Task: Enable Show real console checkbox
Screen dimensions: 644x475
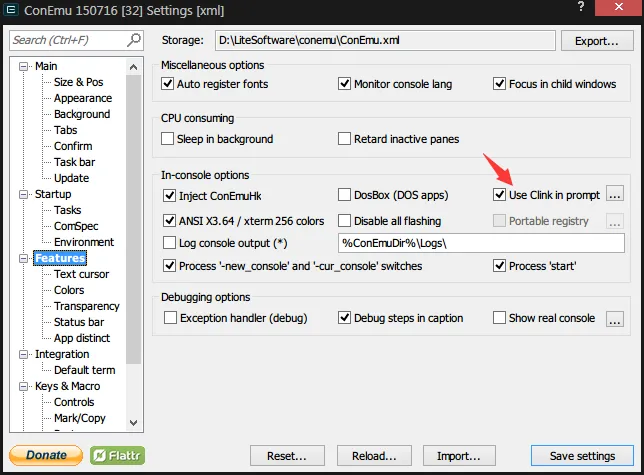Action: 499,318
